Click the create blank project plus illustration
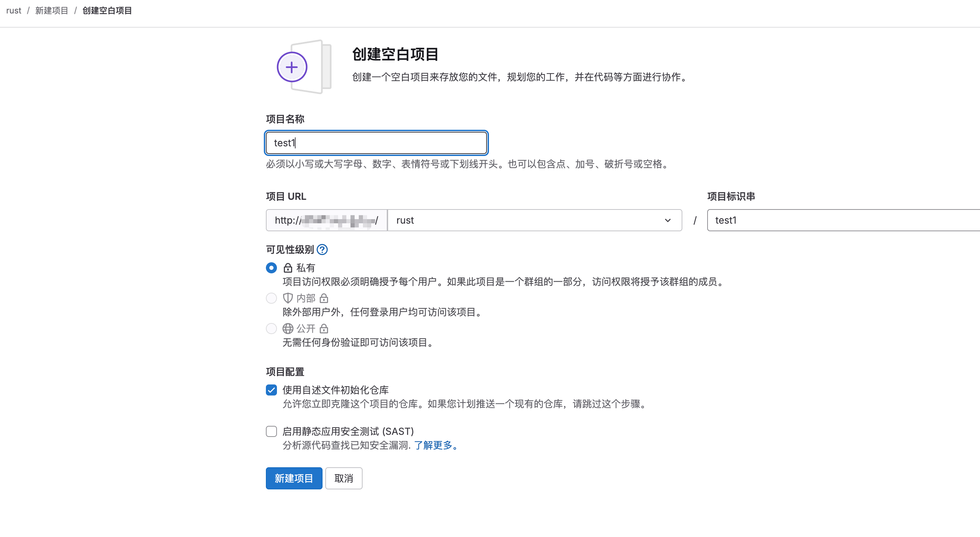The height and width of the screenshot is (537, 980). click(292, 67)
